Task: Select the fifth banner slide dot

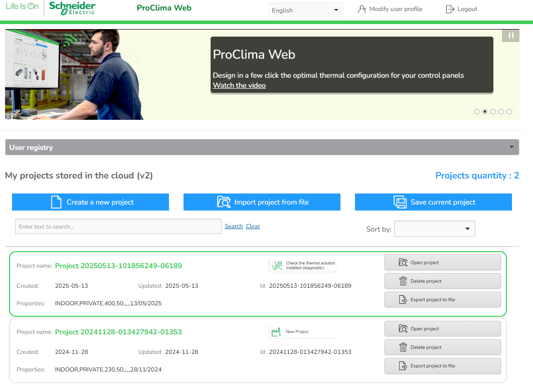Action: point(509,111)
